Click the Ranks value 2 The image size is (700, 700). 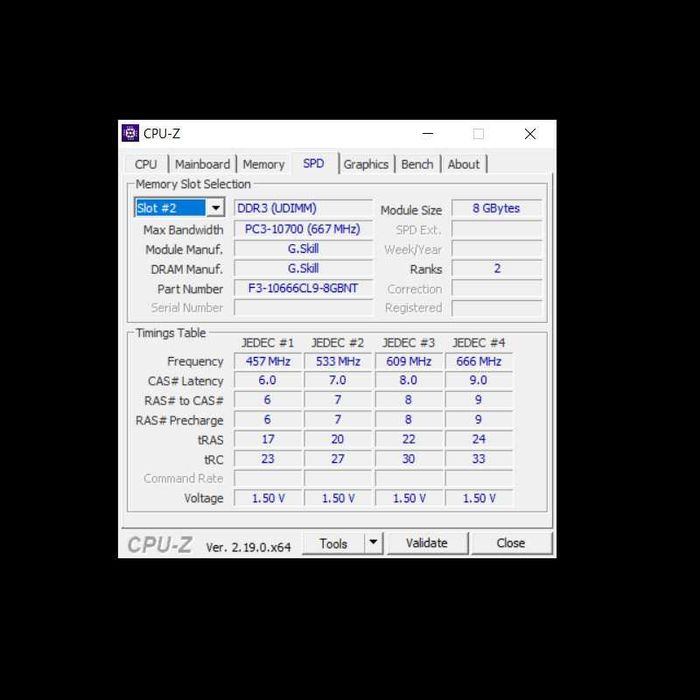[x=496, y=268]
